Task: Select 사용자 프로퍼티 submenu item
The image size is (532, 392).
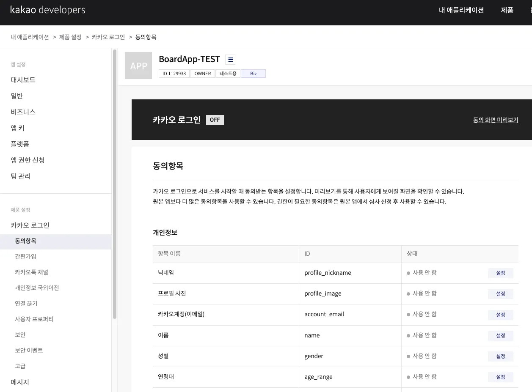Action: (x=34, y=319)
